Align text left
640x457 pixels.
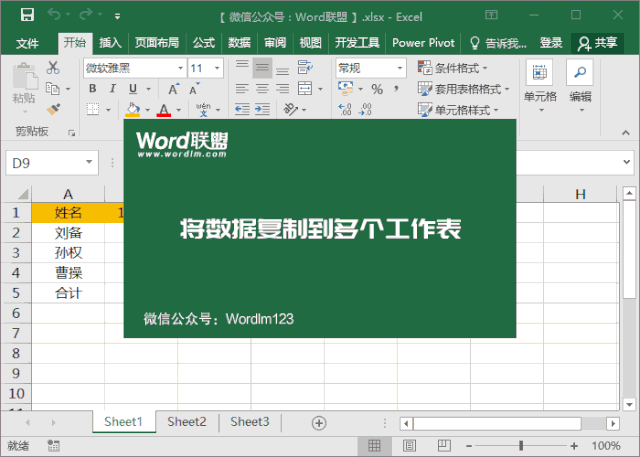(242, 89)
